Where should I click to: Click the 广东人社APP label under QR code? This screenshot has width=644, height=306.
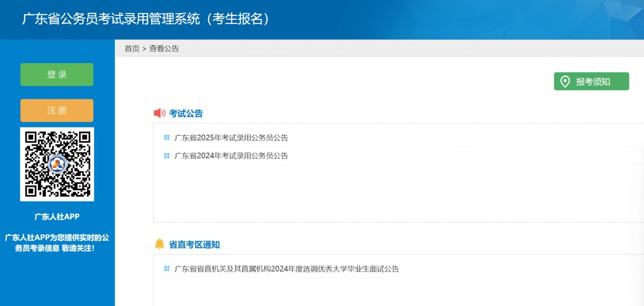(57, 216)
